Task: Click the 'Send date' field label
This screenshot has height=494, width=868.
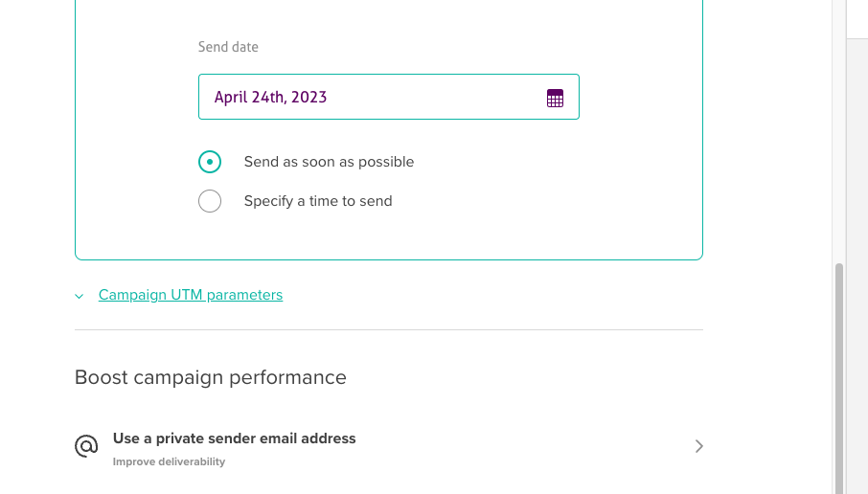Action: coord(228,47)
